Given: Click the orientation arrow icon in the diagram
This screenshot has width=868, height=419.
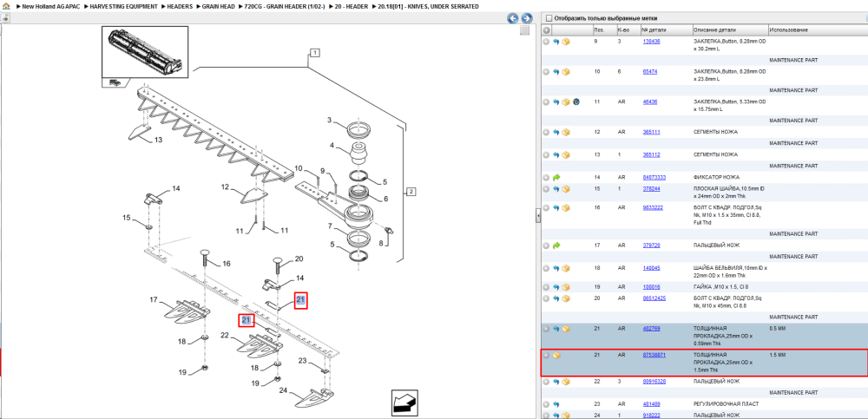Looking at the screenshot, I should [x=404, y=403].
